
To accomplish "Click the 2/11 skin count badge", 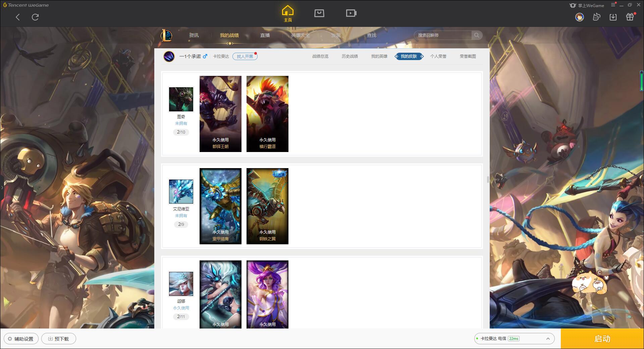I will (181, 317).
